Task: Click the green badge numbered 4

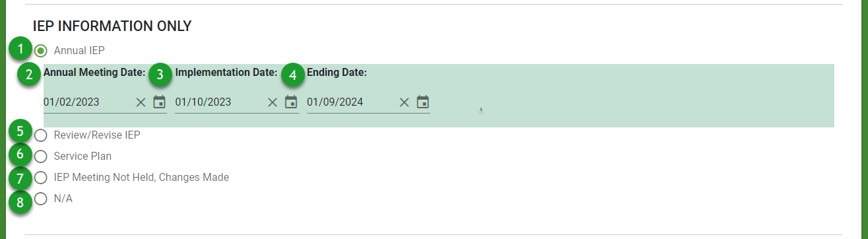Action: pyautogui.click(x=293, y=75)
